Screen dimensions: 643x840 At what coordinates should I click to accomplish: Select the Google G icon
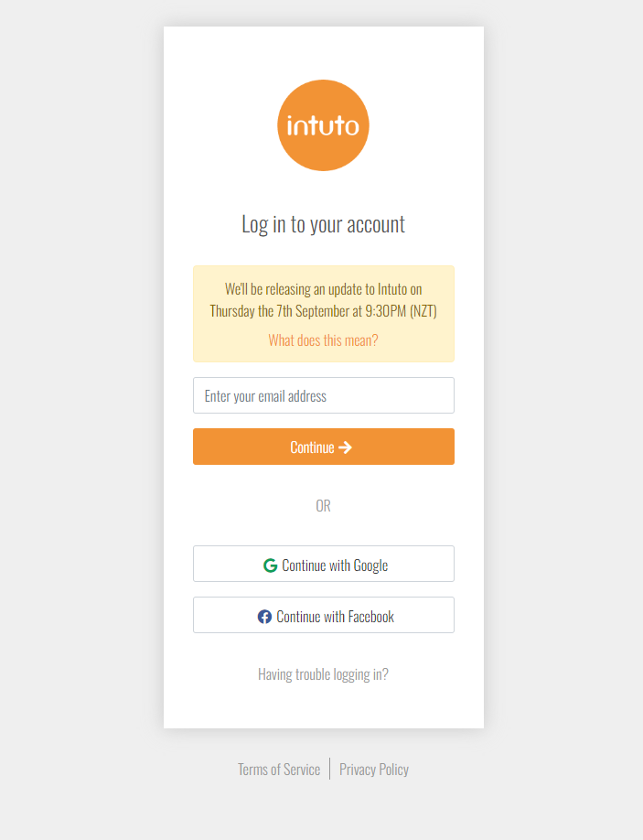tap(270, 565)
